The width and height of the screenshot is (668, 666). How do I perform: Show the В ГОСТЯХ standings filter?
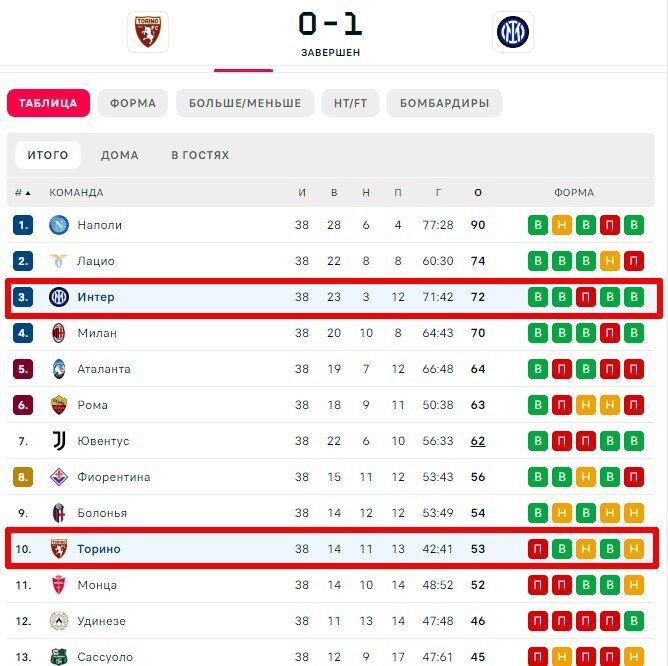click(x=200, y=155)
